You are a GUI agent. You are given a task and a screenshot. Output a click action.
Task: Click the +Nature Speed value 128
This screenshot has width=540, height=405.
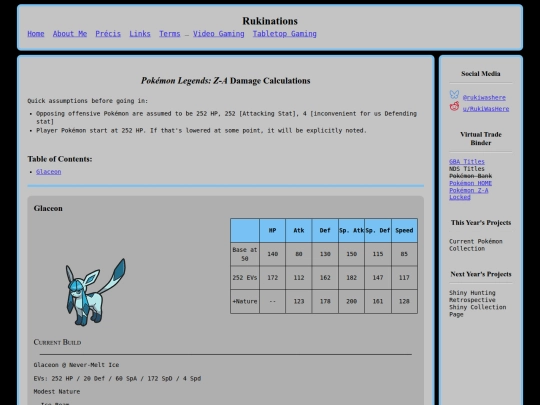[x=404, y=301]
